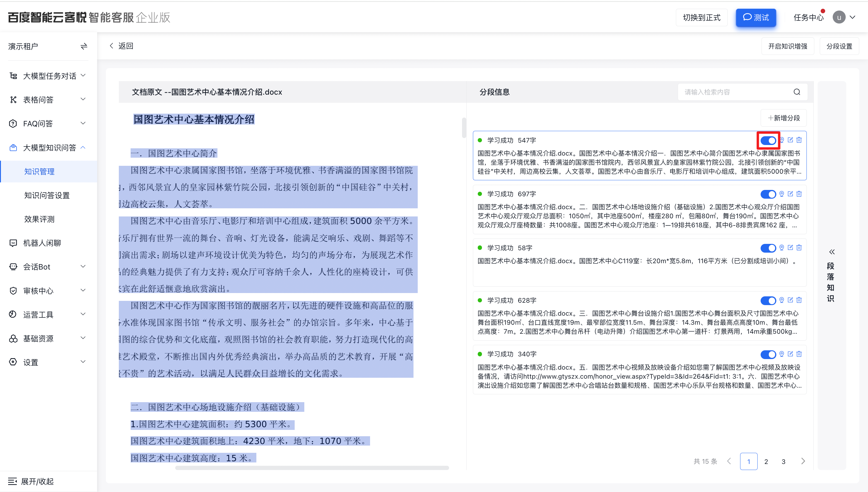The width and height of the screenshot is (868, 492).
Task: Click the 大模型任务对话 sidebar icon
Action: point(13,76)
